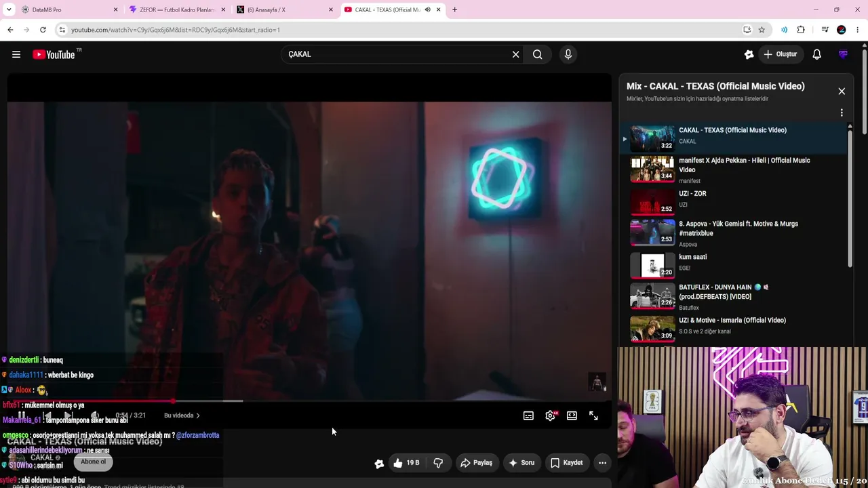The height and width of the screenshot is (488, 868).
Task: View site information icon in address bar
Action: coord(62,30)
